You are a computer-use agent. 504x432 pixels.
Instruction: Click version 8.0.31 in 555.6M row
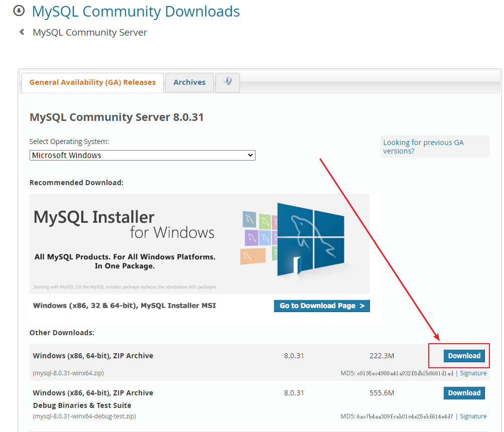pyautogui.click(x=294, y=393)
